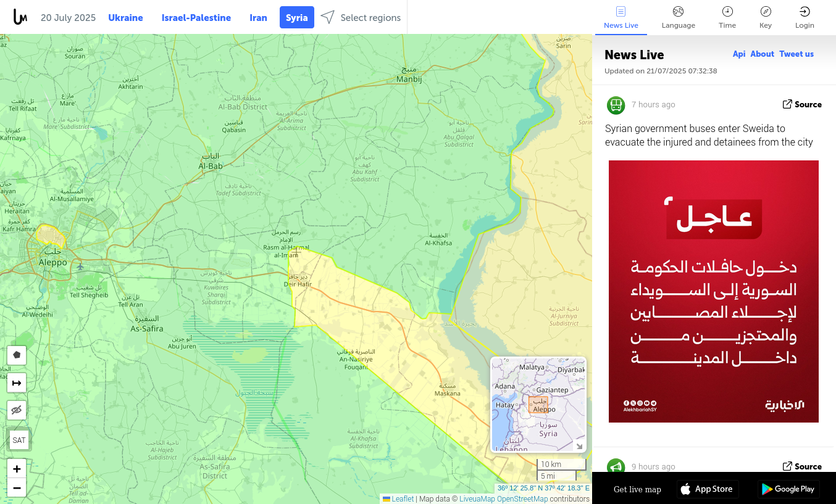
Task: Click the Get live map text
Action: click(x=637, y=489)
